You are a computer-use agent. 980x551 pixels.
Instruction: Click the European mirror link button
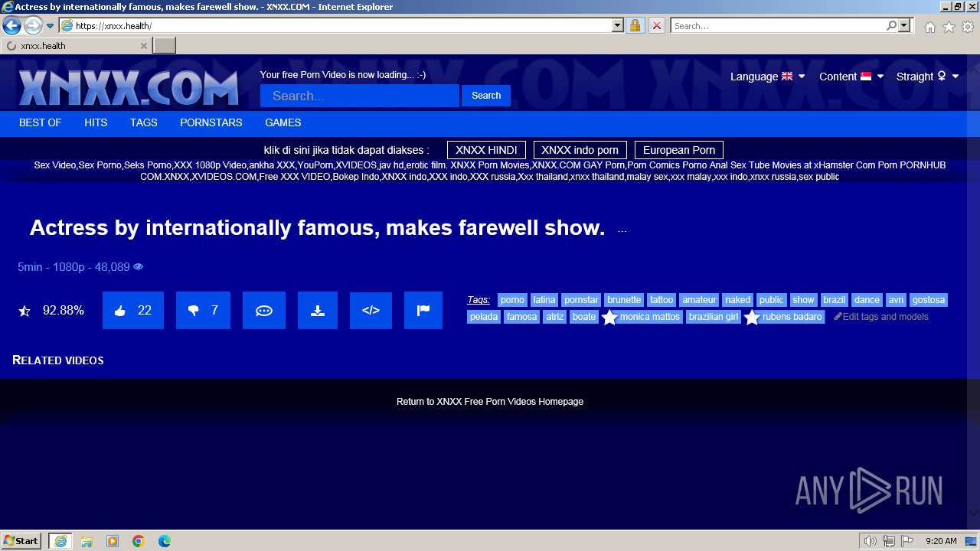point(679,150)
